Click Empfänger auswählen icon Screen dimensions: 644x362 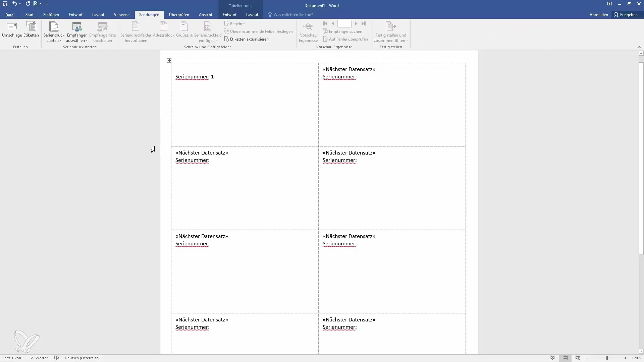point(77,26)
